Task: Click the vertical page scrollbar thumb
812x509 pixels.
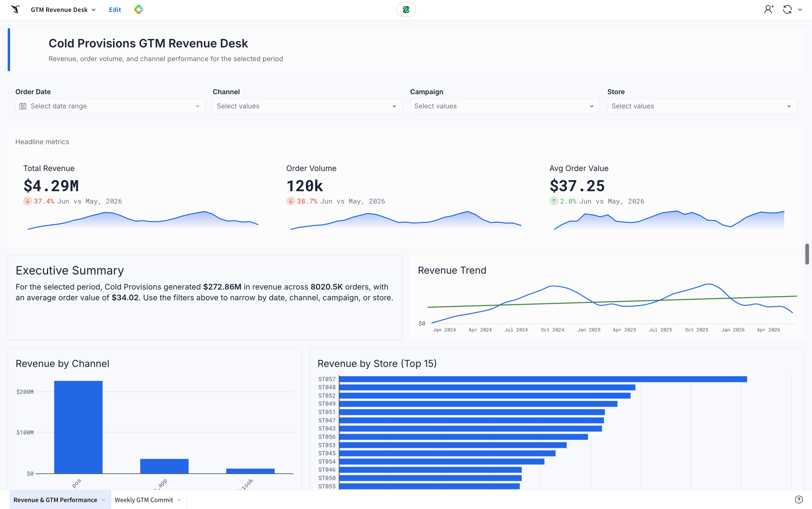Action: pos(807,254)
